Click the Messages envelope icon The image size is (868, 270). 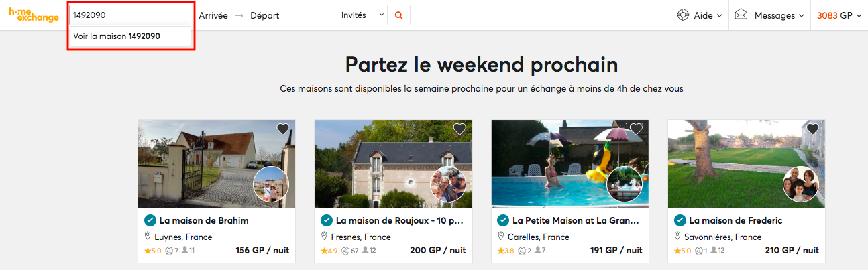(x=741, y=15)
